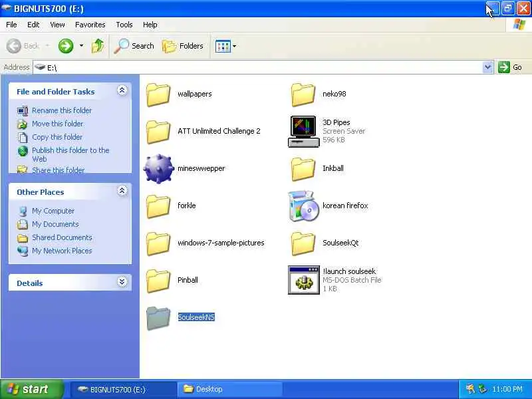532x399 pixels.
Task: Click the 3D Pipes file name text
Action: coord(336,122)
